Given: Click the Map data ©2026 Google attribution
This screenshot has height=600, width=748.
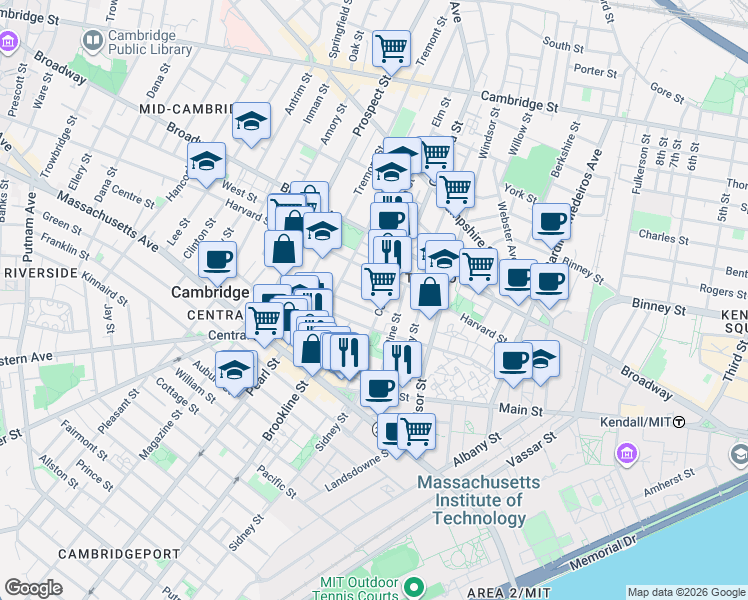Looking at the screenshot, I should [686, 592].
